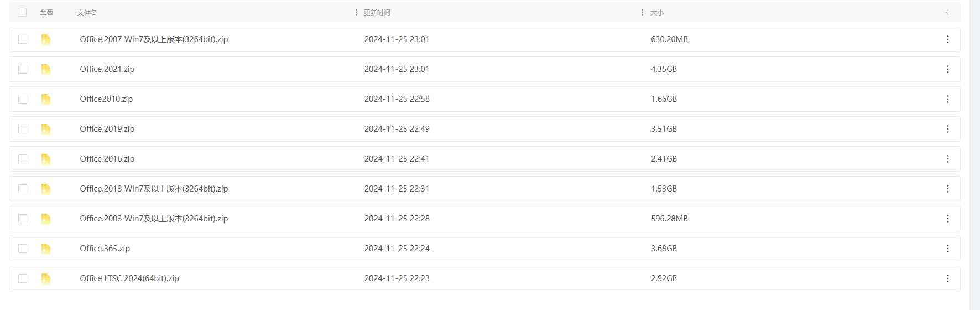Click the column handle before 更新时间
Viewport: 980px width, 310px height.
point(356,12)
